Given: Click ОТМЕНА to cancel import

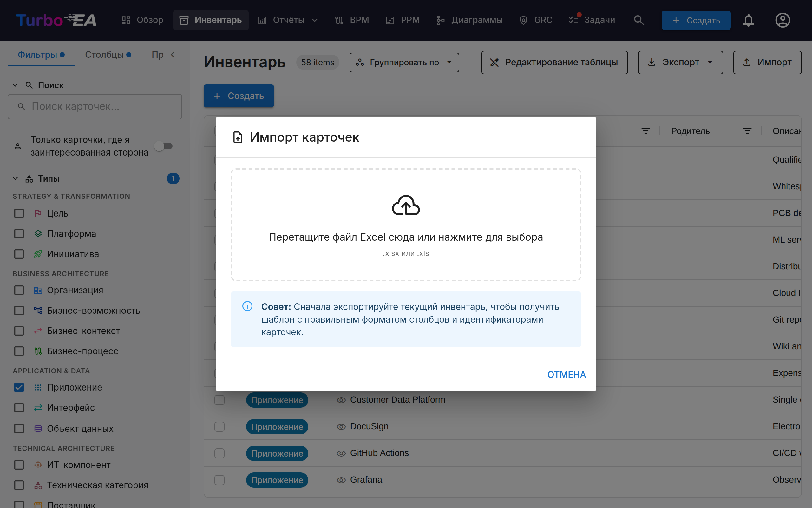Looking at the screenshot, I should pyautogui.click(x=566, y=375).
